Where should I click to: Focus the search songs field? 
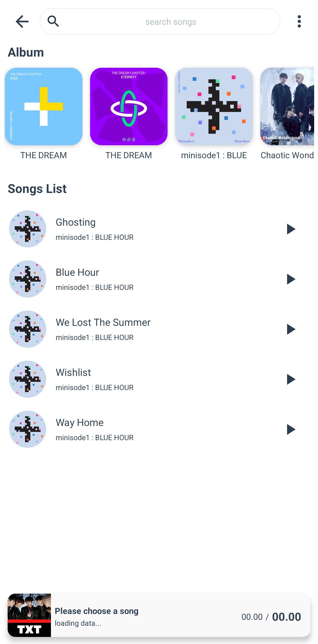click(160, 22)
